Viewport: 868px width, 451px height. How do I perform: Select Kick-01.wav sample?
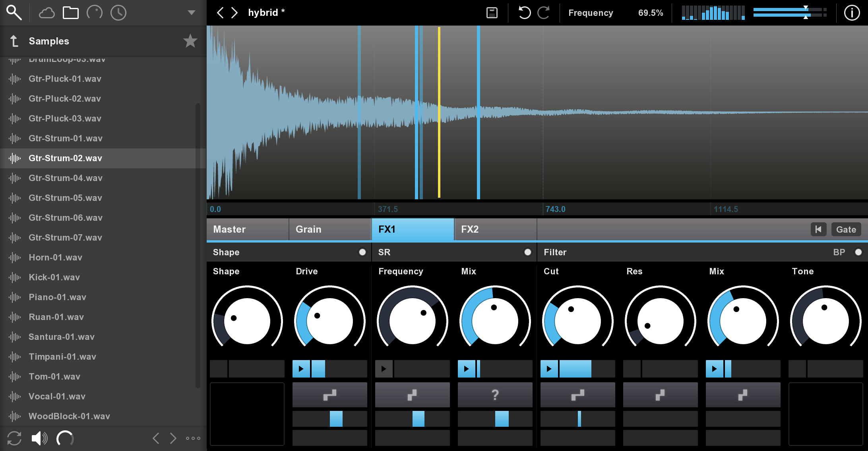click(x=99, y=277)
